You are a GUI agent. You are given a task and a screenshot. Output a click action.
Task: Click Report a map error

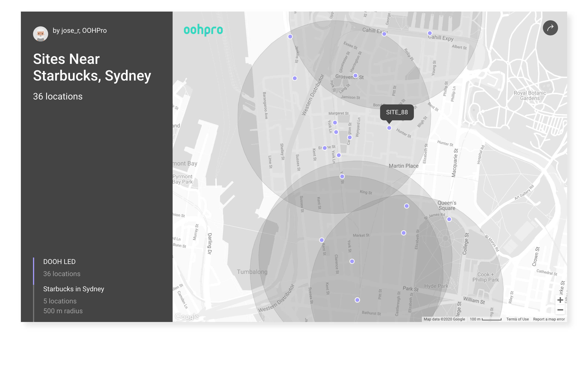point(549,319)
